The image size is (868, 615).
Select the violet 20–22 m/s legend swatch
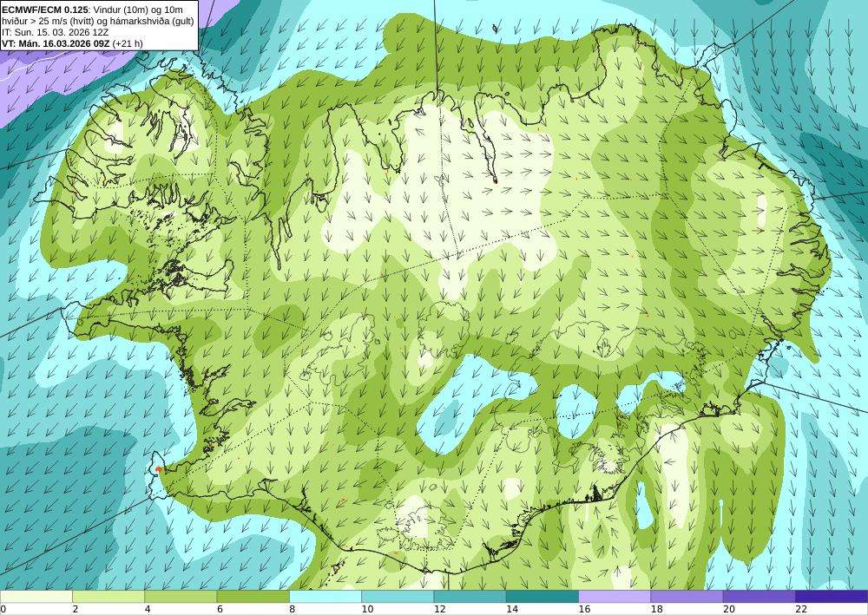pos(759,597)
